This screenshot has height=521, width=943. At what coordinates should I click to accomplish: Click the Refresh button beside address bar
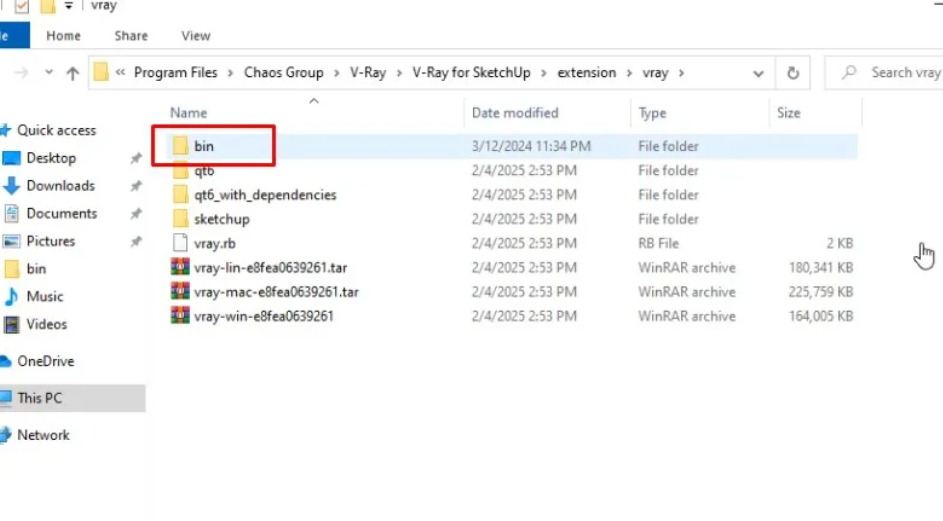(793, 73)
